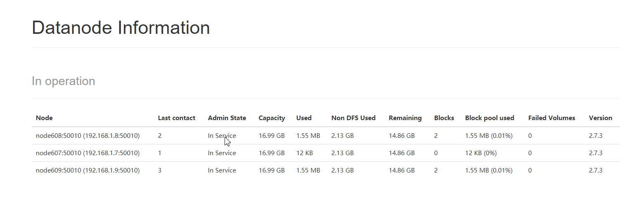Click the In operation section heading
Image resolution: width=644 pixels, height=201 pixels.
63,81
